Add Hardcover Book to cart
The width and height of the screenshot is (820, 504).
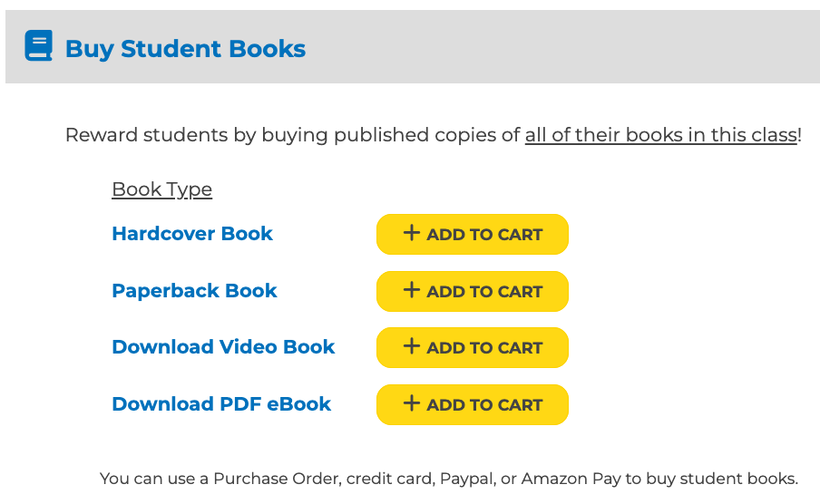[x=473, y=234]
